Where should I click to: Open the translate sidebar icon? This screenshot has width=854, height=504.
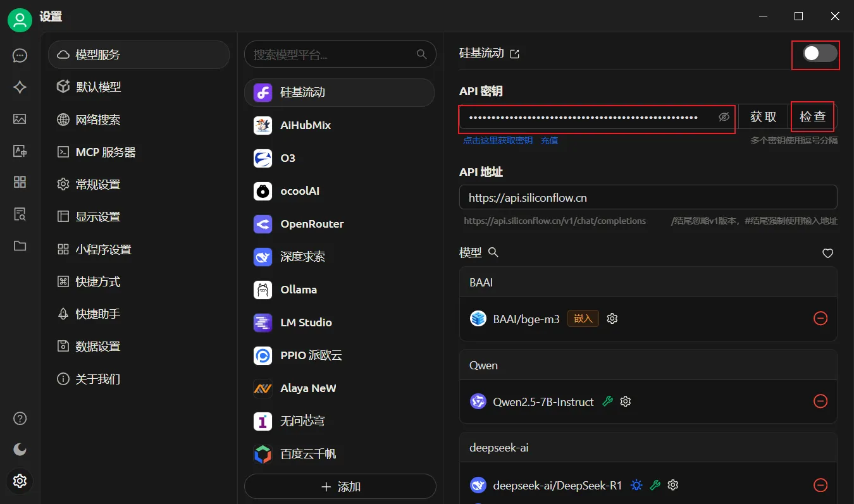pos(20,151)
